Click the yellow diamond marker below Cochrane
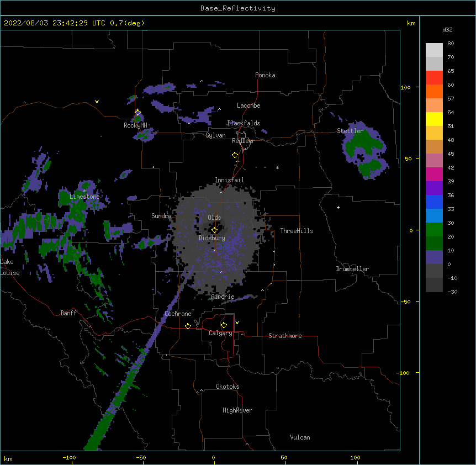The width and height of the screenshot is (476, 465). point(188,326)
